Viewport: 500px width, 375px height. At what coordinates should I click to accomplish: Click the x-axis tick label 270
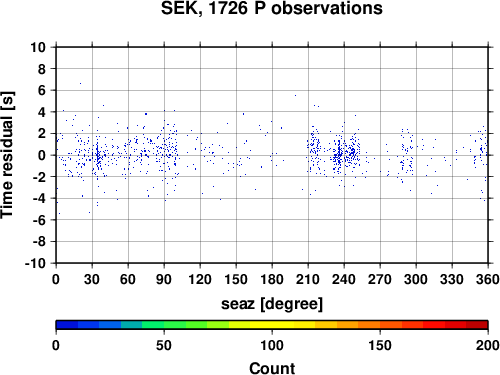click(x=380, y=279)
